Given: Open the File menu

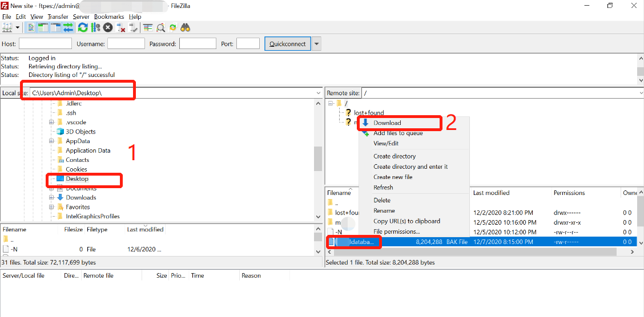Looking at the screenshot, I should [x=7, y=17].
